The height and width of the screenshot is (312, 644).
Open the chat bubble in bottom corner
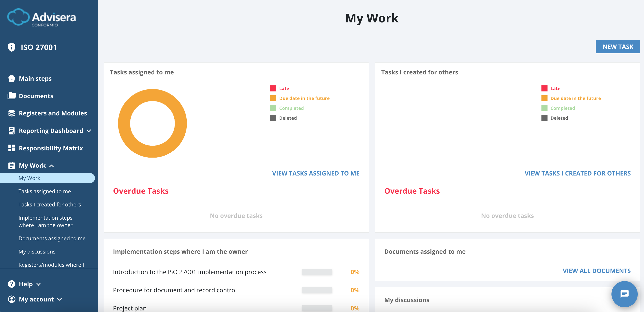624,294
